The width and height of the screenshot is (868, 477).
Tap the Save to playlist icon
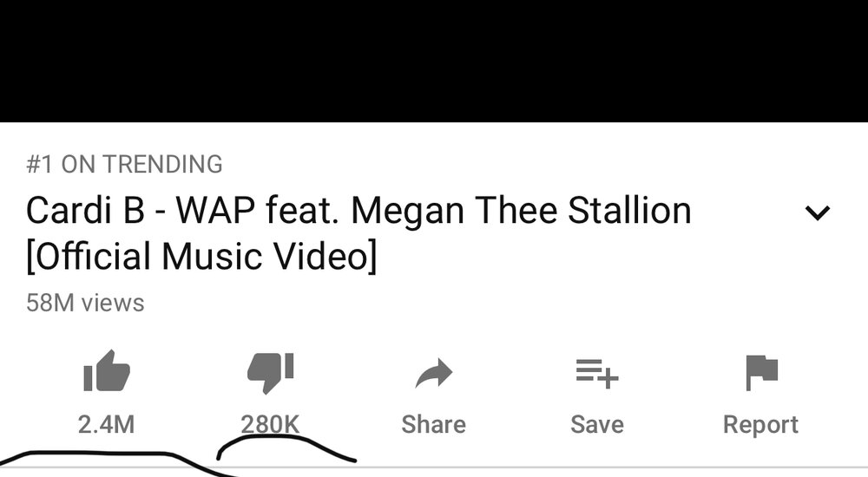click(x=597, y=374)
